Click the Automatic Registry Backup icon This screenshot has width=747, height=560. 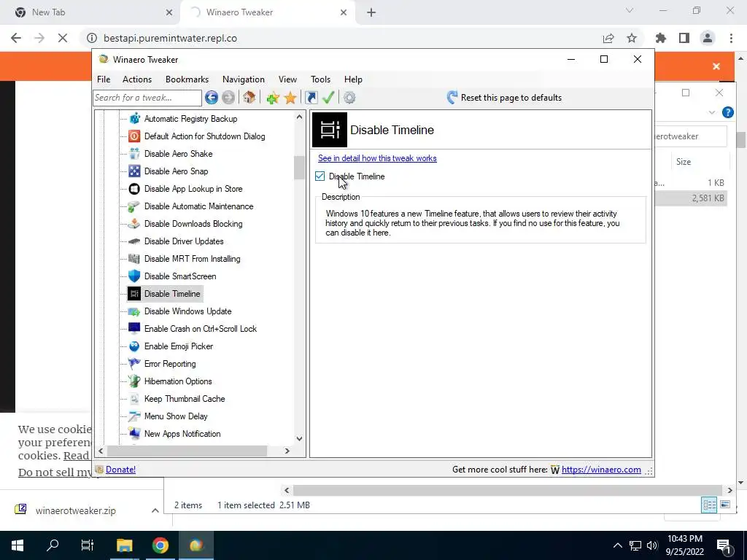134,119
